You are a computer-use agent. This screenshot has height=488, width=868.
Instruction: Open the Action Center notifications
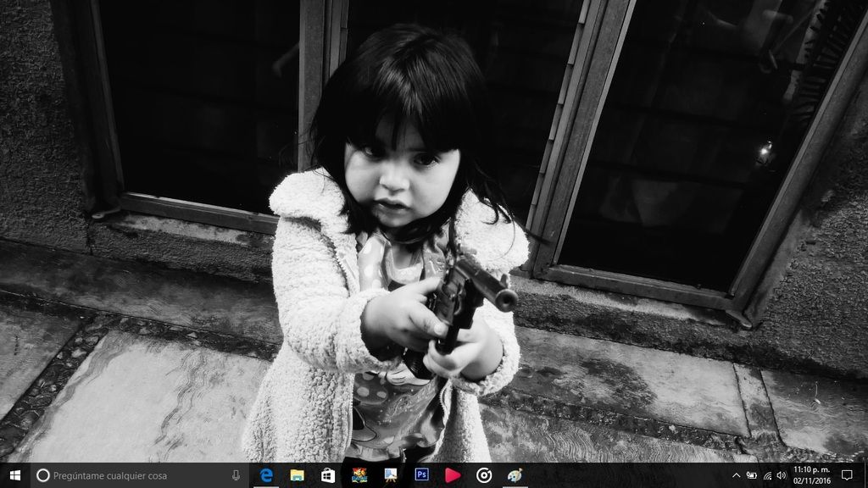[847, 475]
